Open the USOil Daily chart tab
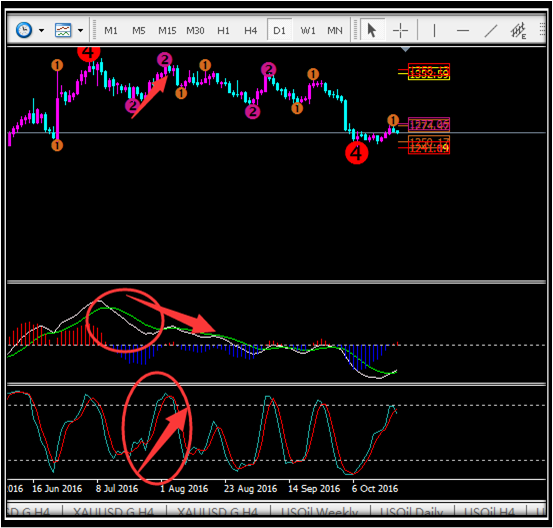Image resolution: width=553 pixels, height=528 pixels. pyautogui.click(x=412, y=511)
